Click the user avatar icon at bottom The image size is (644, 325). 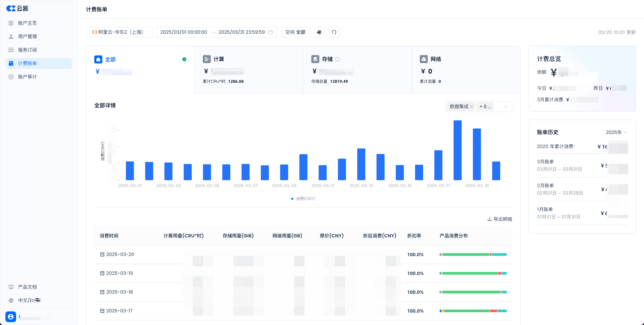(11, 316)
